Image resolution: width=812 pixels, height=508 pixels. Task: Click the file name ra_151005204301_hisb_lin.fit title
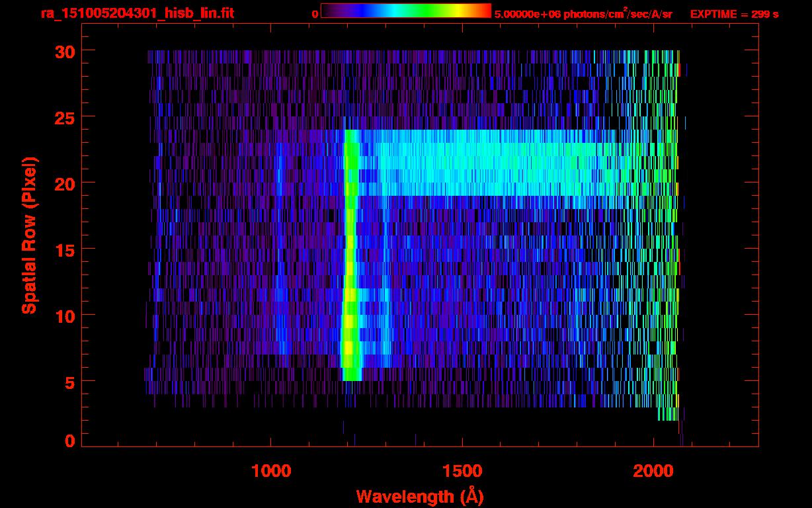click(x=137, y=13)
